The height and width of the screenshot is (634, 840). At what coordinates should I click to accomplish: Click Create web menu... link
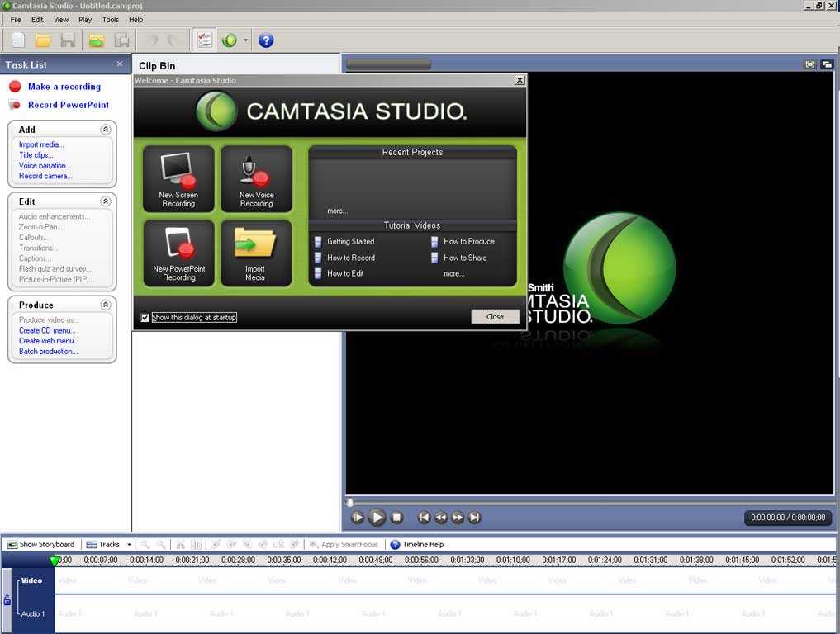pyautogui.click(x=49, y=341)
